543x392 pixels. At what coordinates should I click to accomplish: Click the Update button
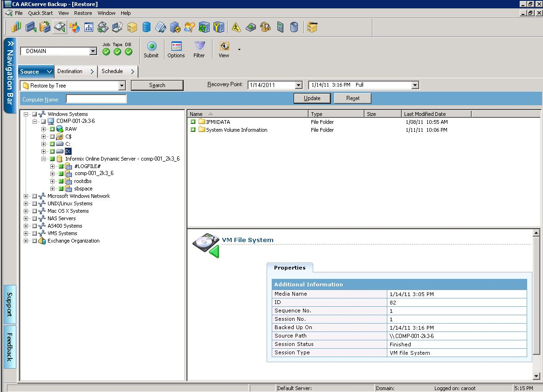coord(312,98)
